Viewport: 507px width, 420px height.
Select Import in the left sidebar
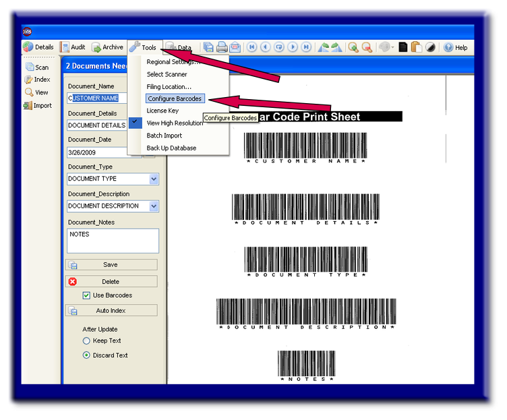tap(38, 105)
